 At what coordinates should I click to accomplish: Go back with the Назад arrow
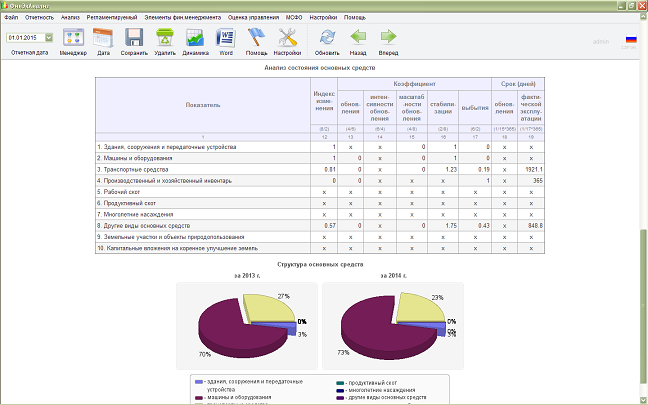pos(358,37)
